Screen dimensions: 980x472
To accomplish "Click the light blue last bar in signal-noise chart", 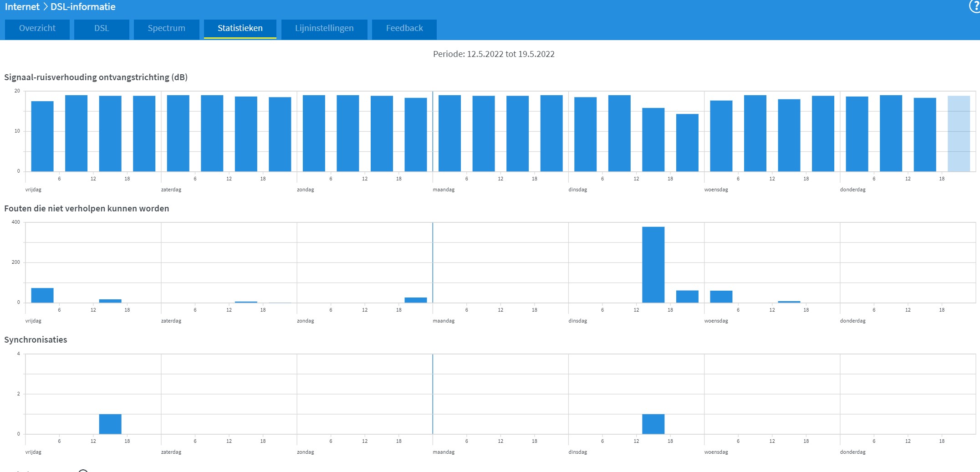I will point(959,133).
